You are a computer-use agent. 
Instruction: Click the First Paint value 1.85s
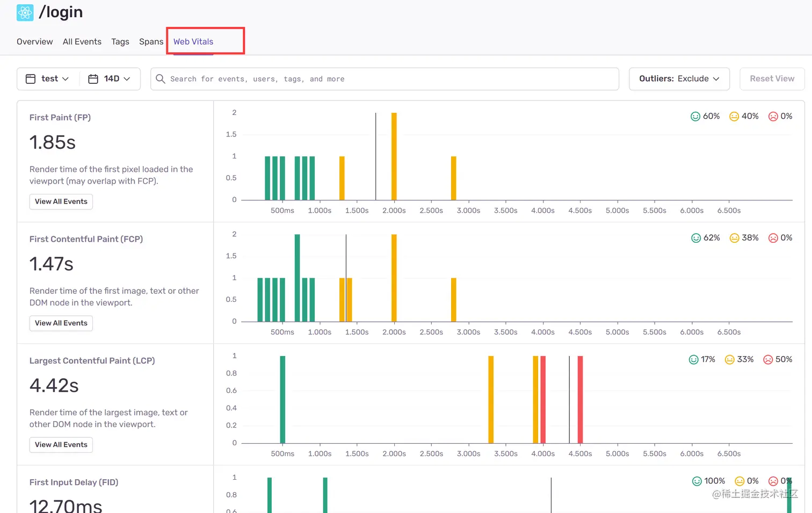53,142
